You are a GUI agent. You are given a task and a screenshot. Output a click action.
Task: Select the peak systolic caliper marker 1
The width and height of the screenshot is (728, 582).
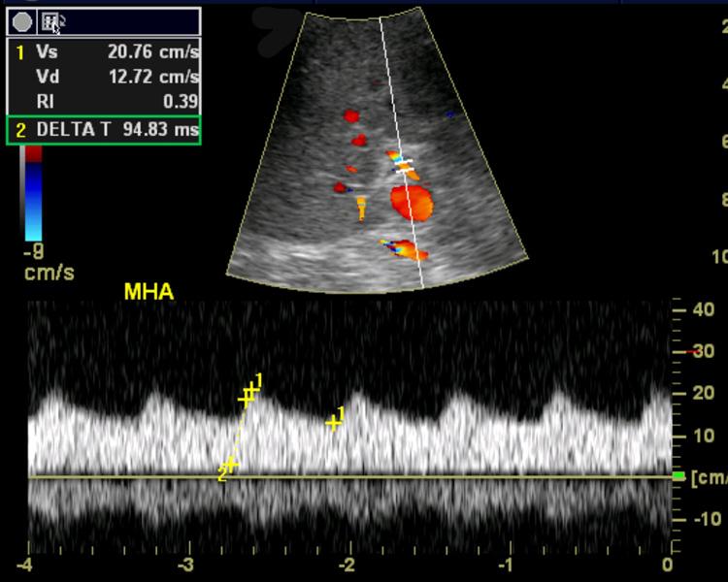click(x=250, y=392)
